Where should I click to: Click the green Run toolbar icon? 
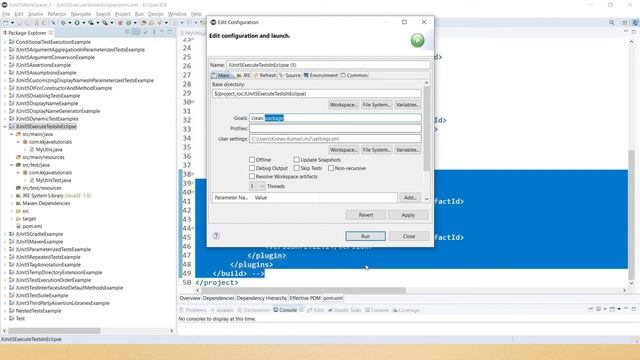[x=77, y=23]
